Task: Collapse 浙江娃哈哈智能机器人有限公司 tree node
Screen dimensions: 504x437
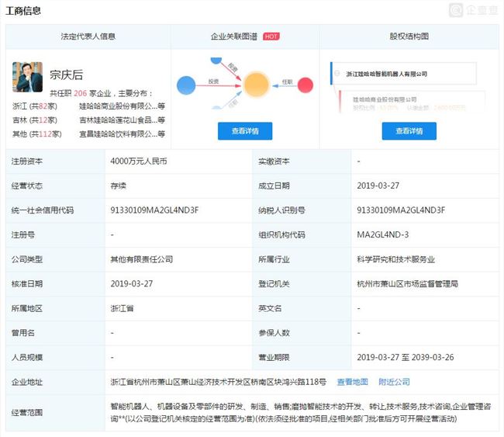Action: tap(337, 74)
